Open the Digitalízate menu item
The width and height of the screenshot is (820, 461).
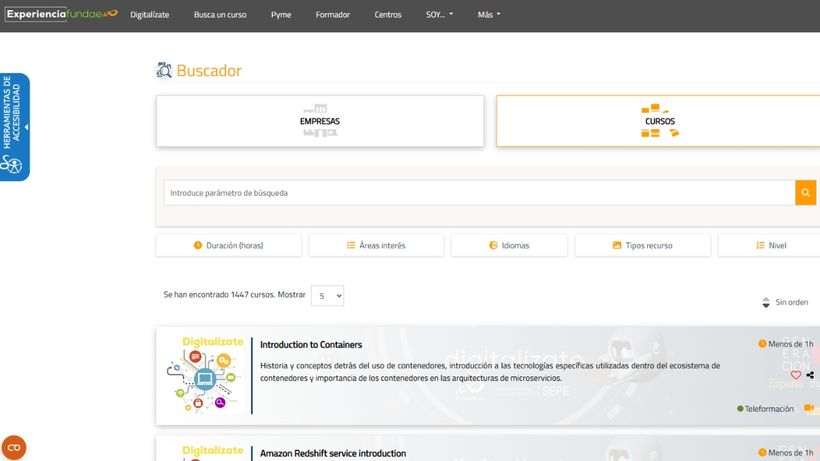point(150,15)
